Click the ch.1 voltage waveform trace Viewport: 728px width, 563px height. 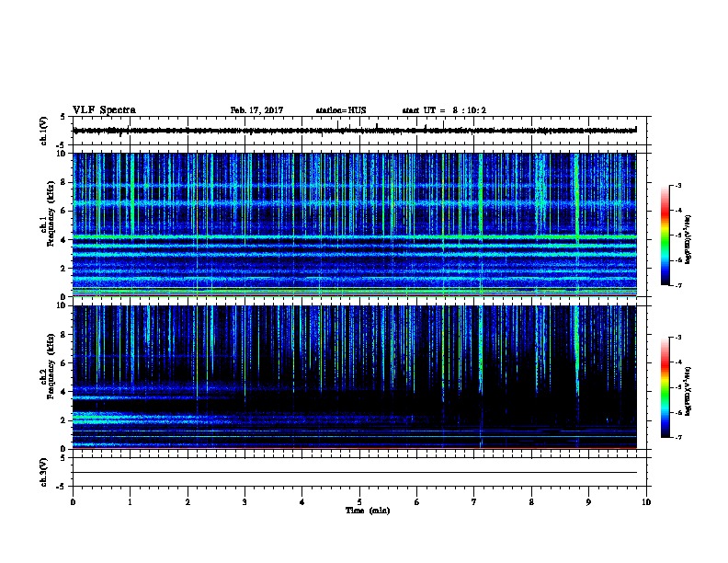pos(355,131)
